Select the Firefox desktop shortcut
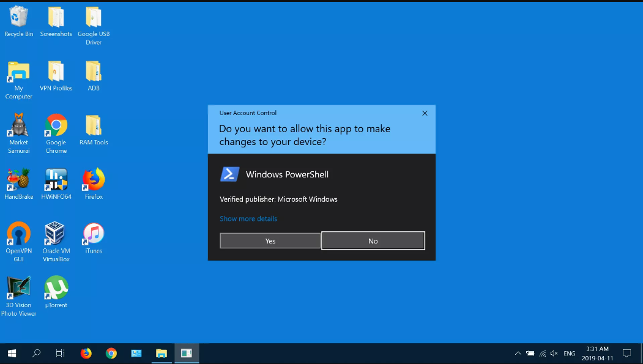 coord(94,184)
